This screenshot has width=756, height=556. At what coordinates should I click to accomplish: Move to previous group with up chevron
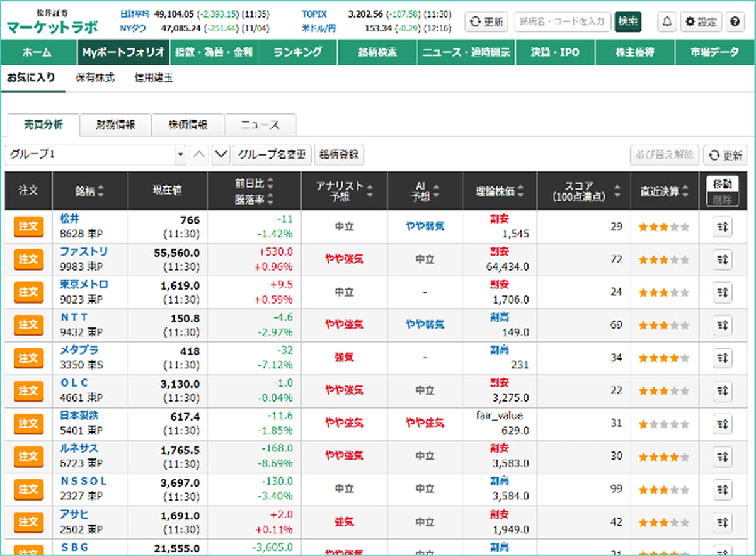[198, 155]
